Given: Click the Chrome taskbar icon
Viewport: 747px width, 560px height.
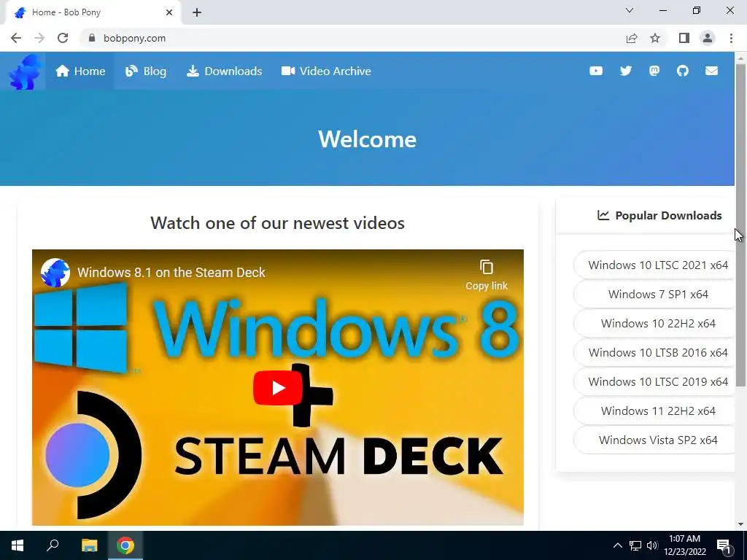Looking at the screenshot, I should (x=125, y=545).
